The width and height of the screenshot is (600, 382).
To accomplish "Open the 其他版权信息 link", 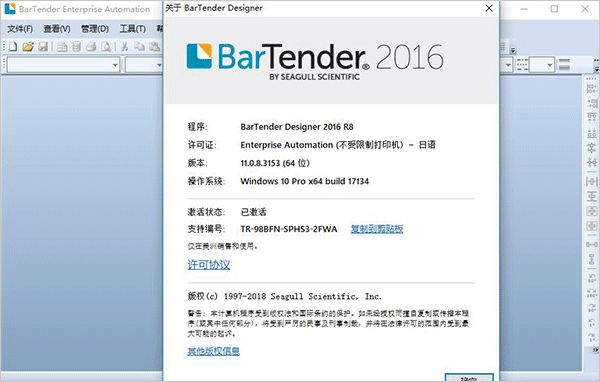I will [214, 351].
